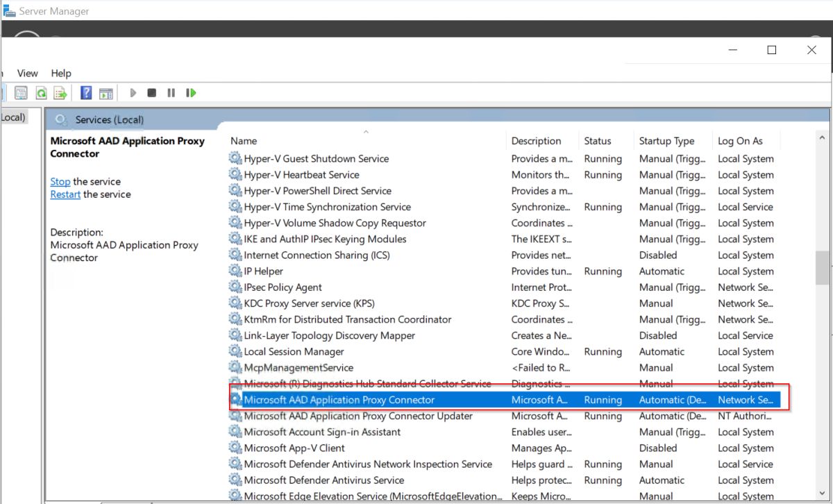833x504 pixels.
Task: Click Disabled startup type of Internet Connection Sharing
Action: [x=658, y=255]
